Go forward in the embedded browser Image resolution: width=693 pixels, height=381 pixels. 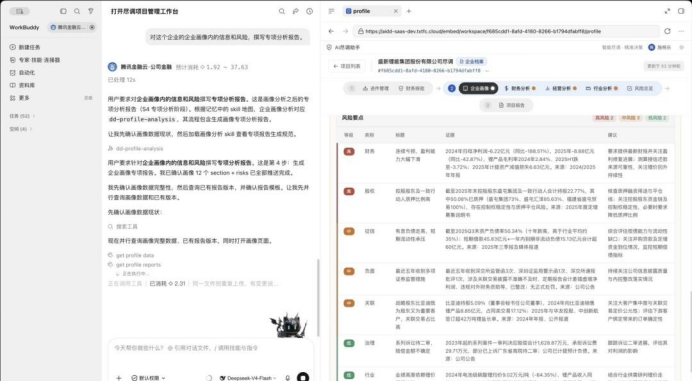[345, 31]
